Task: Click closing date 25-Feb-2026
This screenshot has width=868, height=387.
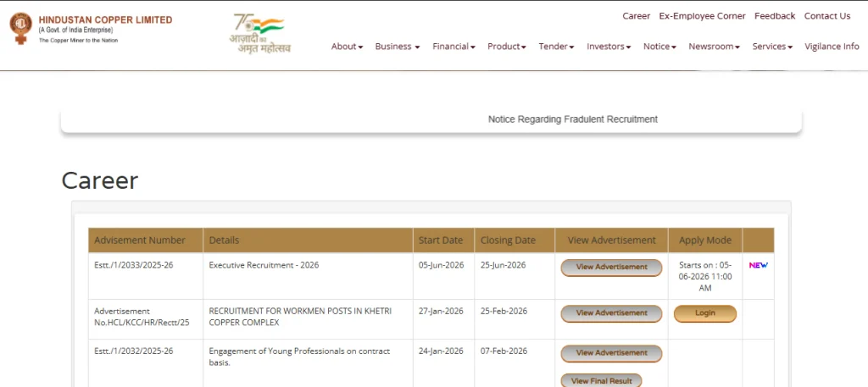Action: [504, 312]
